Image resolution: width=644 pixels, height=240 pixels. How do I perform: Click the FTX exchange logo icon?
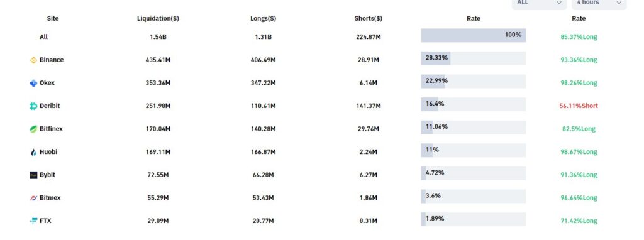pyautogui.click(x=33, y=221)
